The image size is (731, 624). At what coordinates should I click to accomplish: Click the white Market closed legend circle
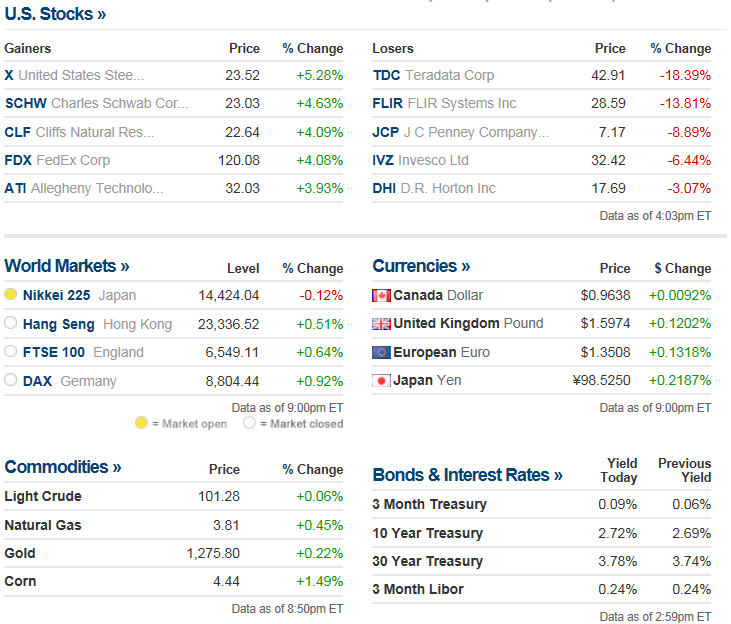pos(249,423)
